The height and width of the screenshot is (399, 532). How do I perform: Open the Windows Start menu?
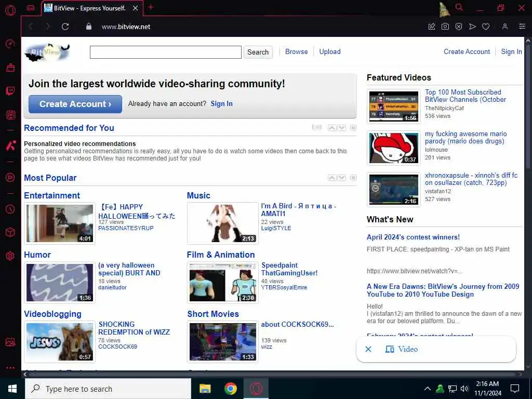pos(12,389)
